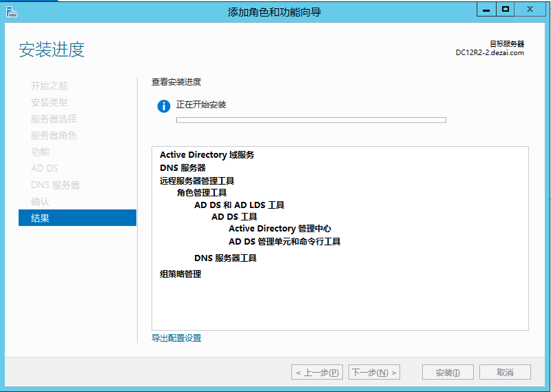The height and width of the screenshot is (392, 551).
Task: Select the DNS 服务器 step in sidebar
Action: [55, 185]
